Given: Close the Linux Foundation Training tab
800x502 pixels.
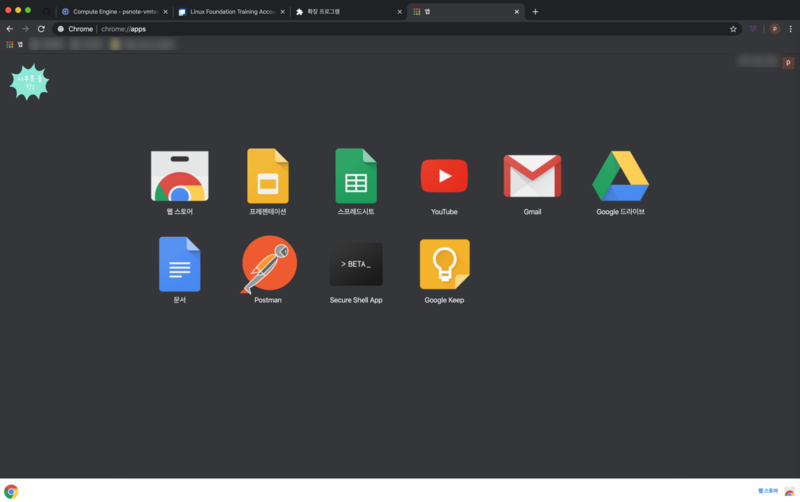Looking at the screenshot, I should [282, 12].
